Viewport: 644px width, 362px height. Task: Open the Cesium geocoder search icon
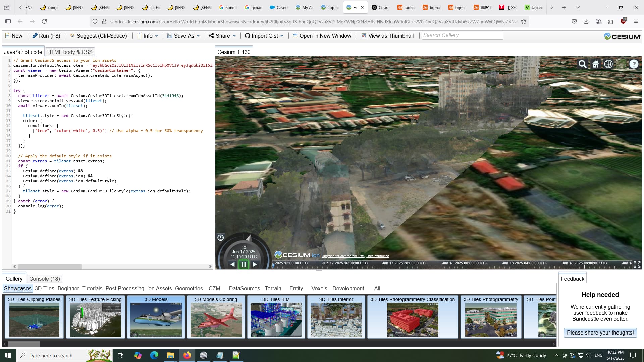click(x=583, y=64)
